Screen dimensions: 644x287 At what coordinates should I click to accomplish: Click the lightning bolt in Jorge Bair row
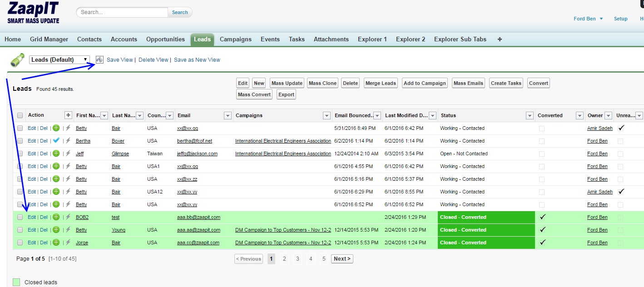click(x=68, y=242)
